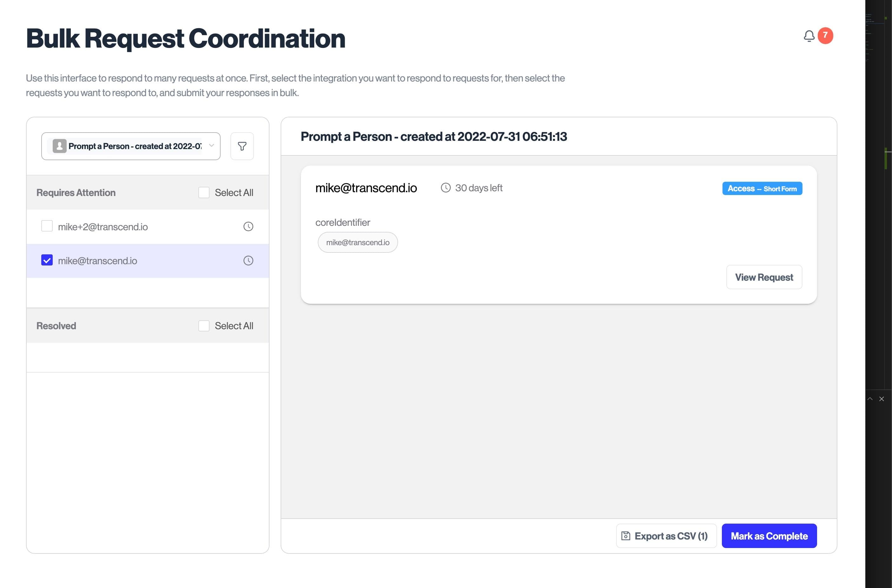
Task: Toggle Select All under Resolved
Action: click(x=204, y=326)
